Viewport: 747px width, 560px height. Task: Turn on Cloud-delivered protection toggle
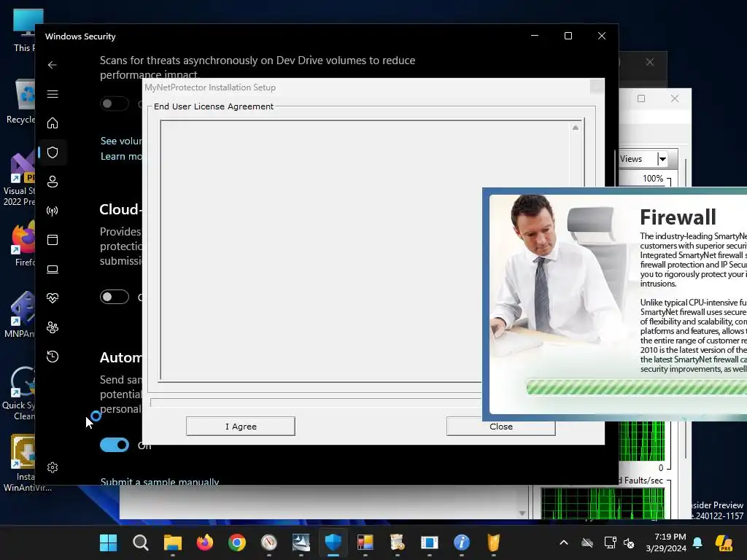(115, 297)
